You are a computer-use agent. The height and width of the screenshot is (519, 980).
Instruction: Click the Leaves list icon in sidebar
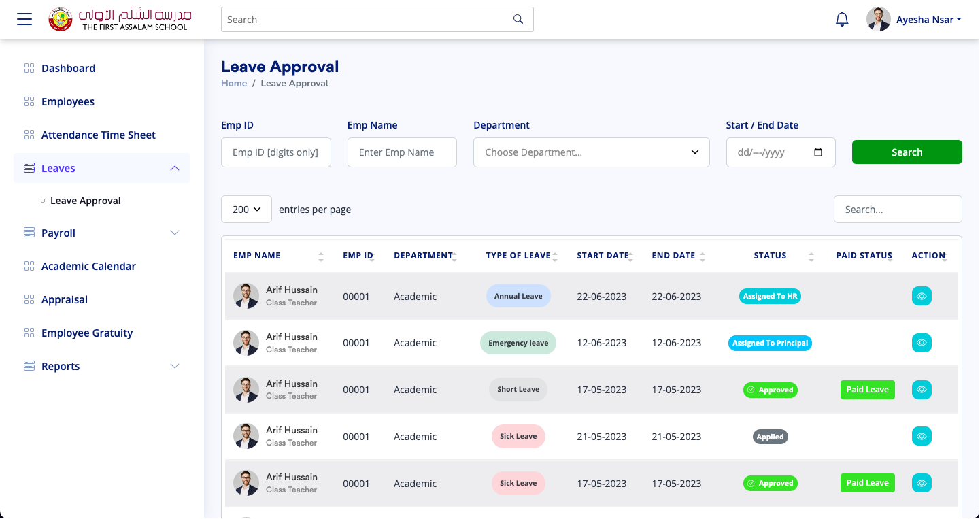(29, 168)
